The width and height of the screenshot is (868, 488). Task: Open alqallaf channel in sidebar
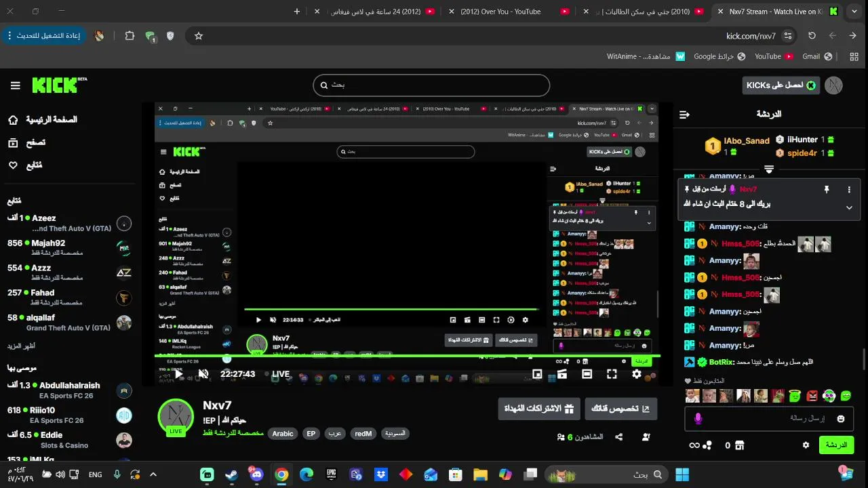tap(68, 322)
